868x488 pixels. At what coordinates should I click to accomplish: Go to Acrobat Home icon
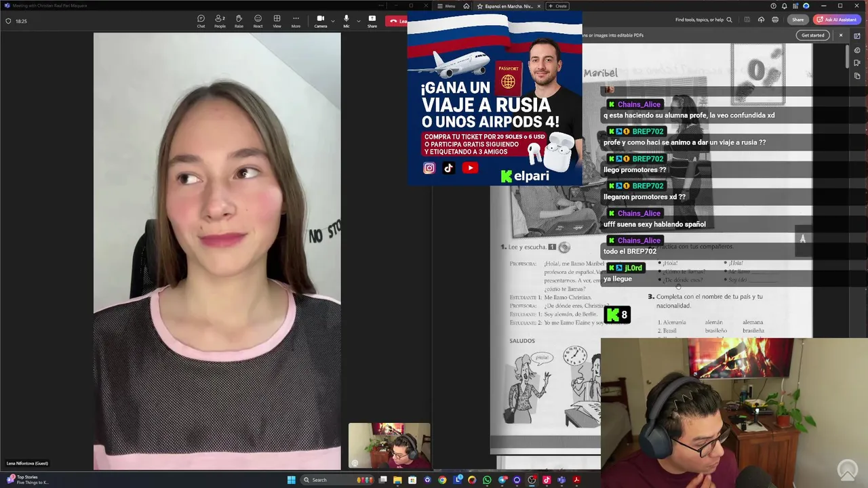tap(467, 6)
